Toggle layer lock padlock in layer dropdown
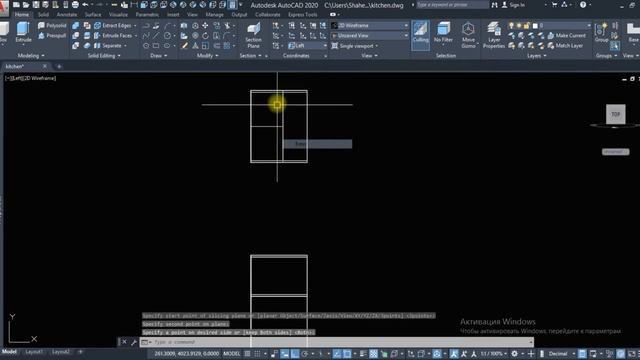The image size is (640, 360). click(527, 25)
